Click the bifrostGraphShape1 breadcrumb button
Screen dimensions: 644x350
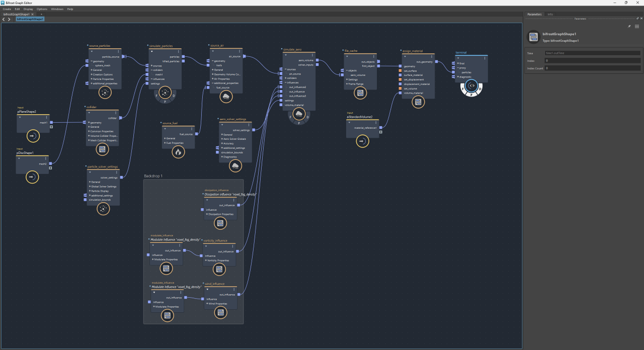coord(30,19)
